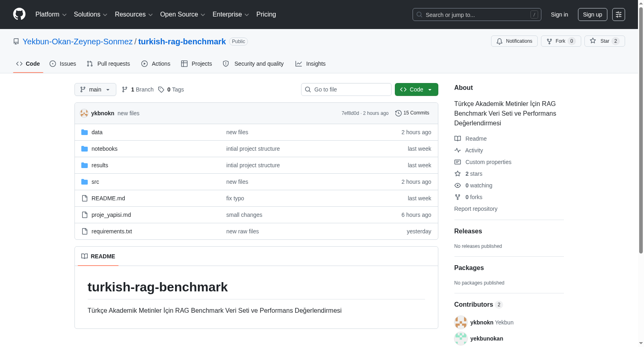The image size is (644, 347).
Task: View the 15 Commits history link
Action: click(412, 113)
